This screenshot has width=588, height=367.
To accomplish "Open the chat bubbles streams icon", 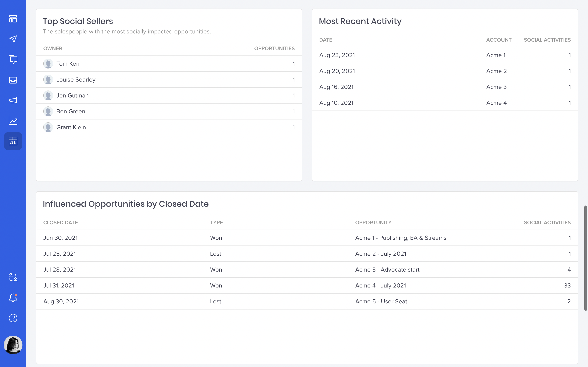I will click(13, 60).
